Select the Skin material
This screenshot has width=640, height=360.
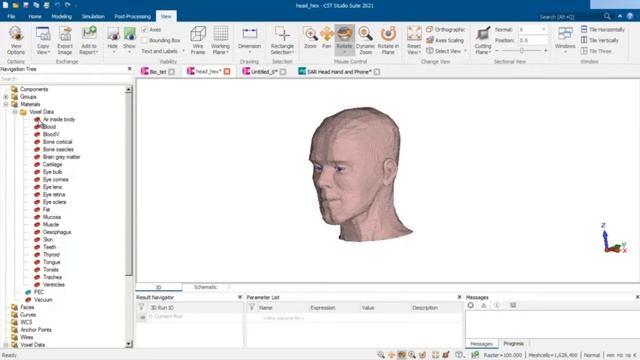click(x=48, y=240)
